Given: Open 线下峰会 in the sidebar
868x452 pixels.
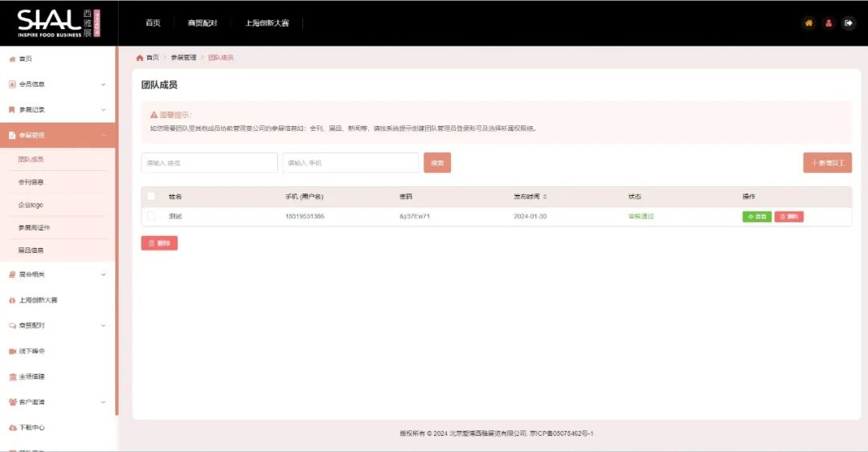Looking at the screenshot, I should click(x=32, y=351).
